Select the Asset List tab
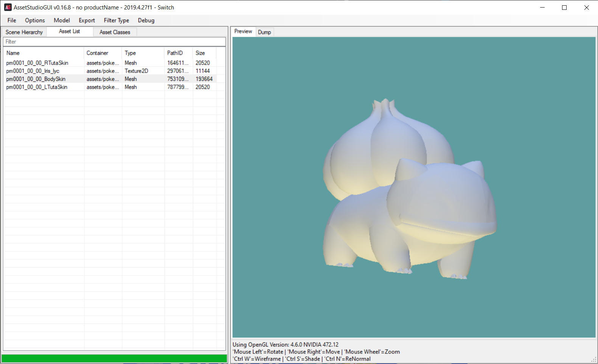 pyautogui.click(x=70, y=31)
